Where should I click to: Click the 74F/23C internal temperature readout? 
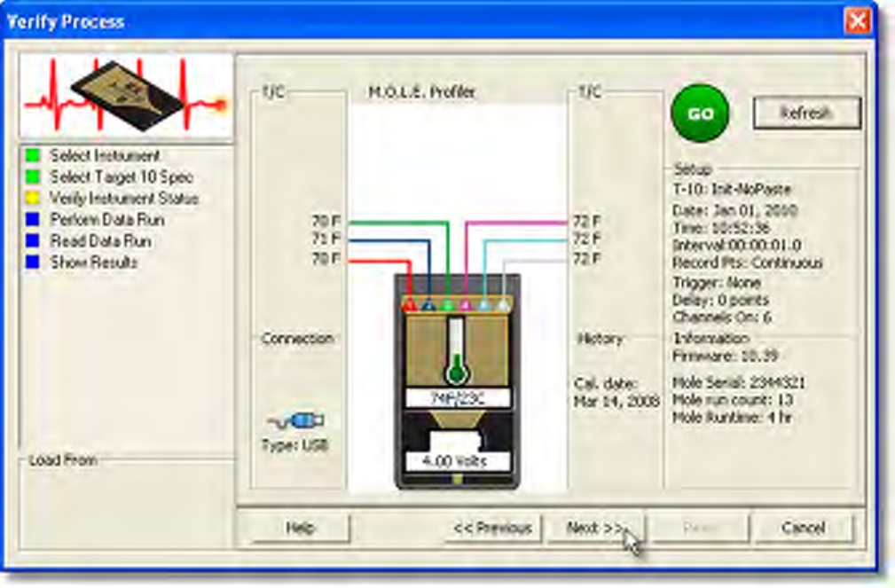[x=458, y=398]
